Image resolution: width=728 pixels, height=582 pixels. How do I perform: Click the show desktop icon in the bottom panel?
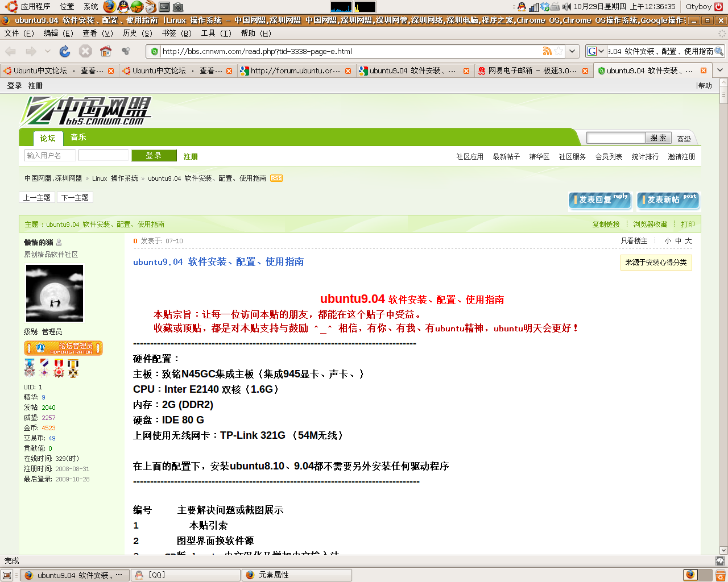(x=7, y=575)
